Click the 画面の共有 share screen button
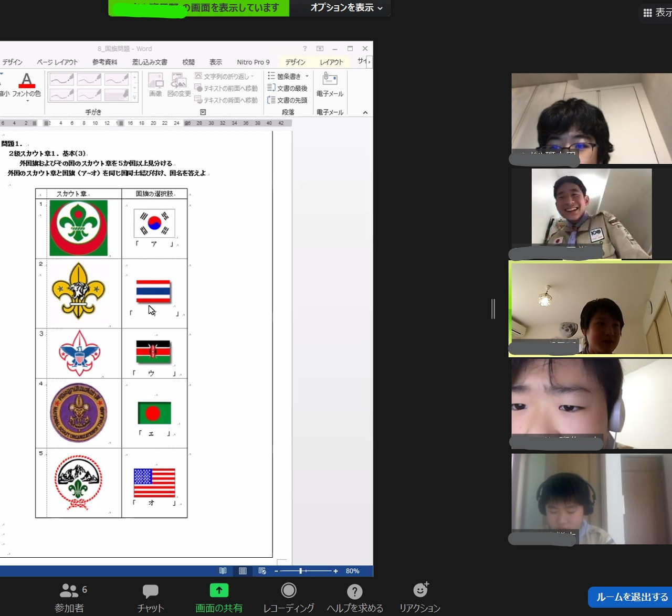The width and height of the screenshot is (672, 616). tap(219, 598)
